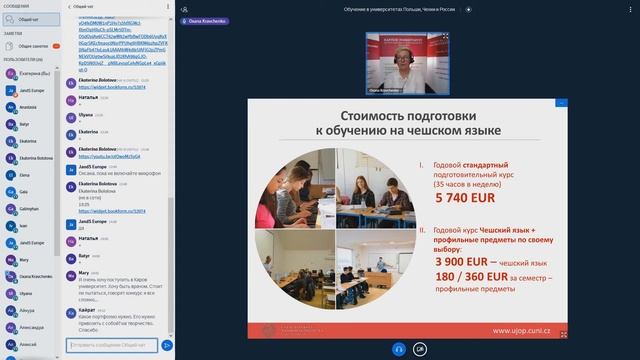Select user Алексей in the list
Viewport: 640px width, 360px height.
pyautogui.click(x=29, y=344)
